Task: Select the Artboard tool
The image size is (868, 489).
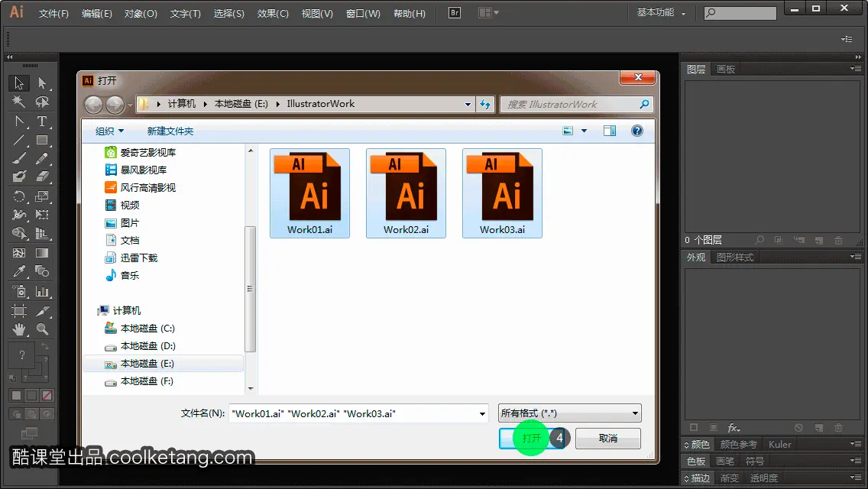Action: (x=19, y=310)
